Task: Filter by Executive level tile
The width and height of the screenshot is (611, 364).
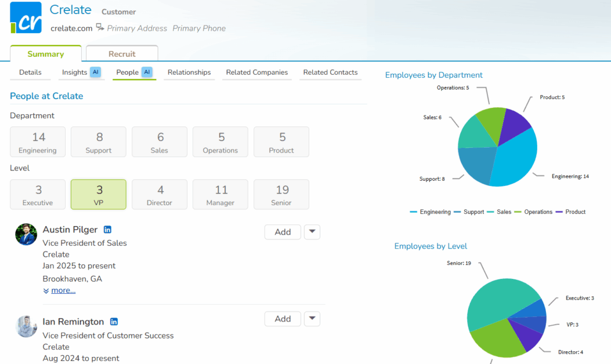Action: pyautogui.click(x=38, y=194)
